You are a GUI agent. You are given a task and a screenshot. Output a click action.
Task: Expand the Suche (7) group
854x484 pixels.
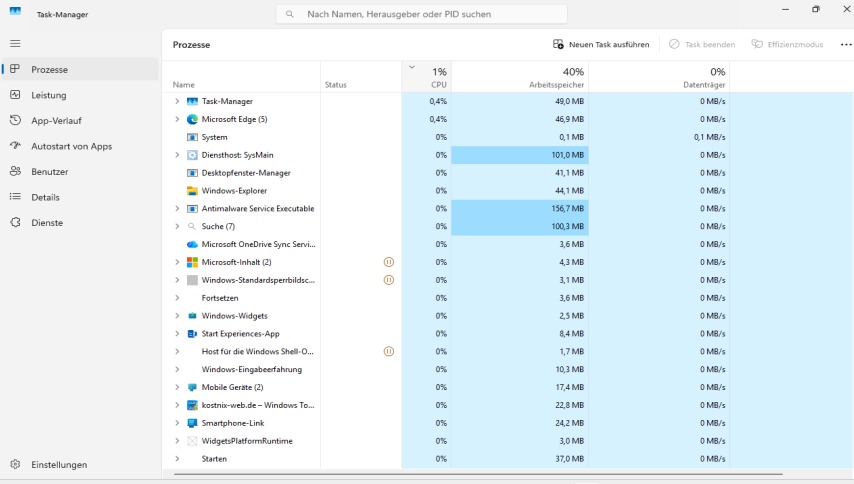pyautogui.click(x=177, y=226)
